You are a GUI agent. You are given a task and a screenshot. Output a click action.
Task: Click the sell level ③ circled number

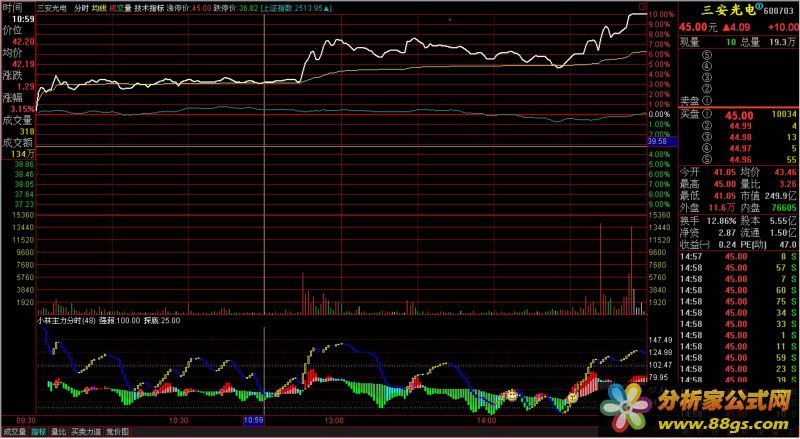click(x=707, y=78)
